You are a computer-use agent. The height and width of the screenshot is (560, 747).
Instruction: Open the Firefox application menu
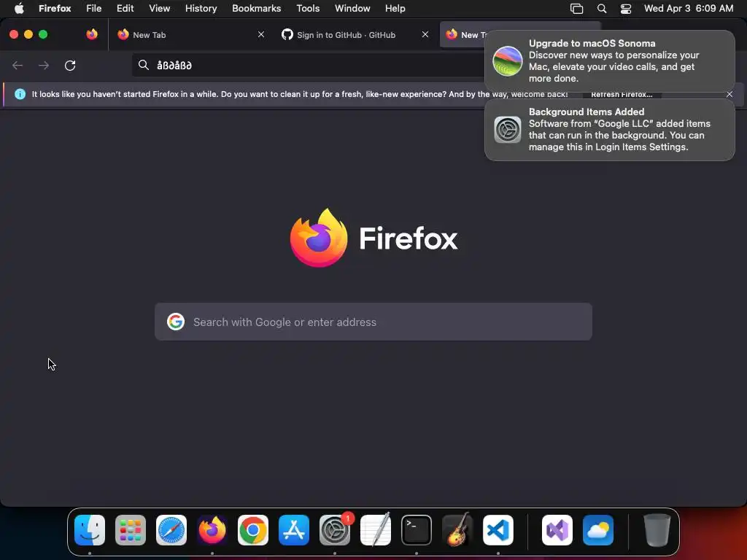pyautogui.click(x=55, y=9)
